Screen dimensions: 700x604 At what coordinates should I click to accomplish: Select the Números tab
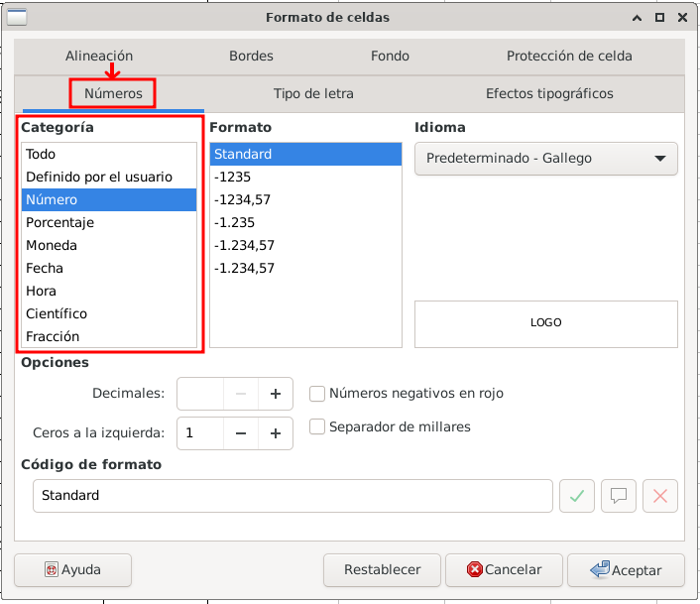click(x=113, y=94)
